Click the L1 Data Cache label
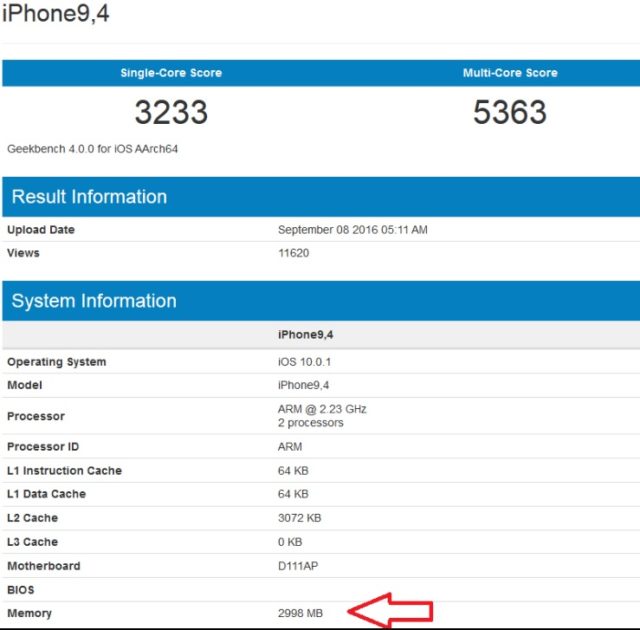Screen dimensions: 640x630 [x=47, y=494]
